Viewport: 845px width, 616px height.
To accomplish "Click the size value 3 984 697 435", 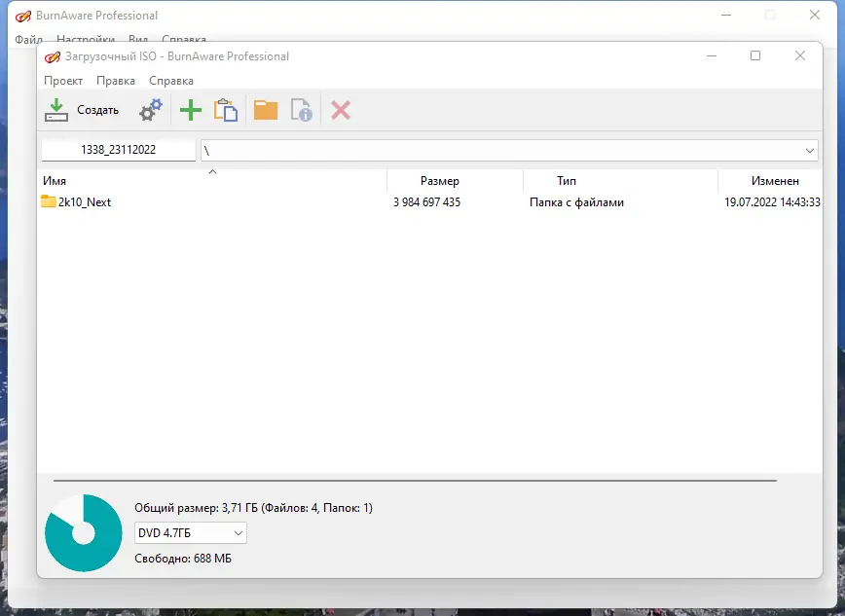I will point(426,202).
